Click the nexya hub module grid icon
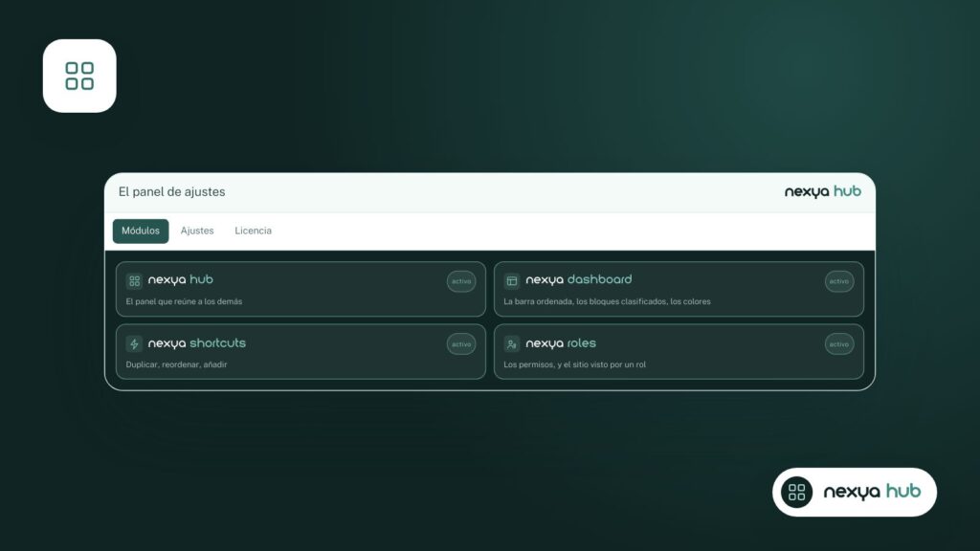 (134, 281)
